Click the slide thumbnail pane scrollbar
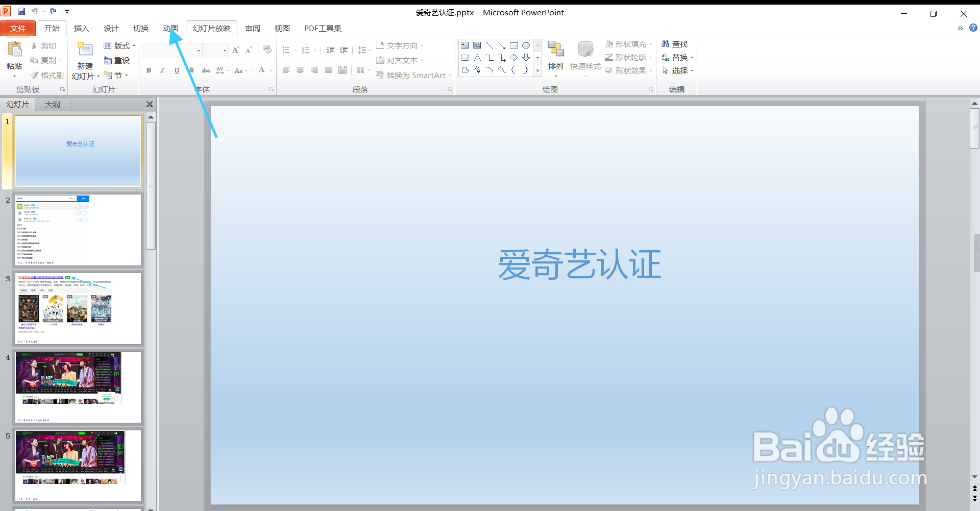 pyautogui.click(x=151, y=185)
